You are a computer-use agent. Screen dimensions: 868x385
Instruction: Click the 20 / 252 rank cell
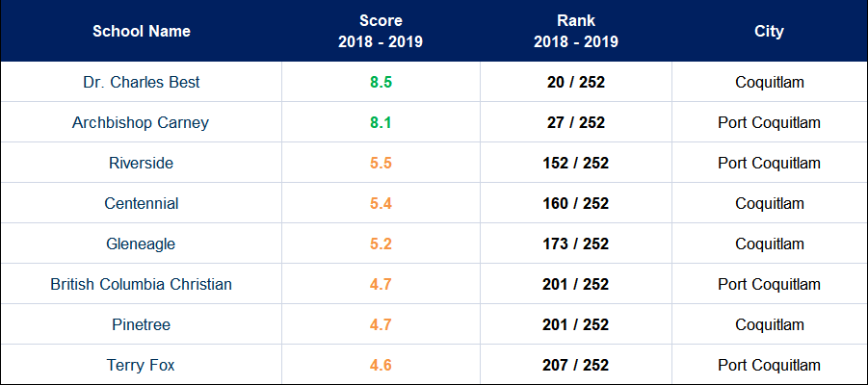tap(576, 82)
